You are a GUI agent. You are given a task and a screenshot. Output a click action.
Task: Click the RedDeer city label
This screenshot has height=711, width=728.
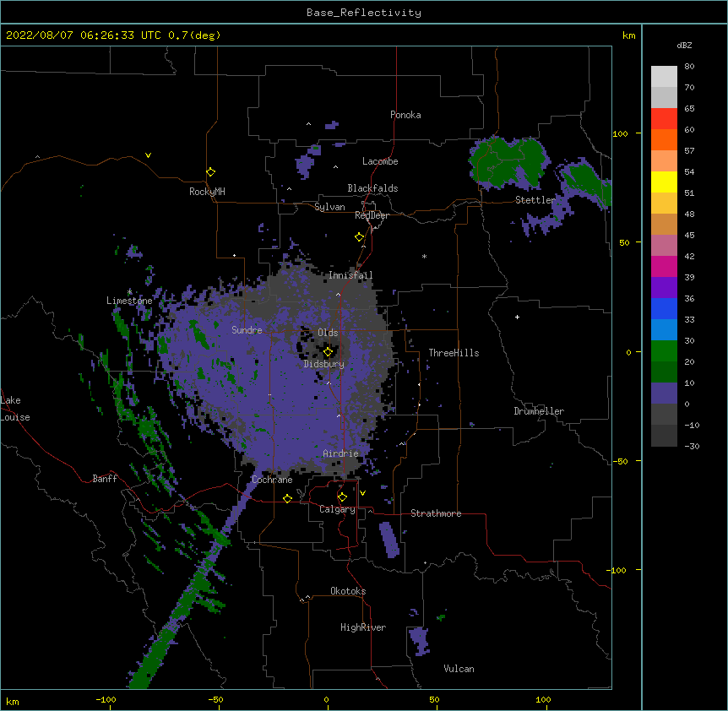pyautogui.click(x=372, y=215)
